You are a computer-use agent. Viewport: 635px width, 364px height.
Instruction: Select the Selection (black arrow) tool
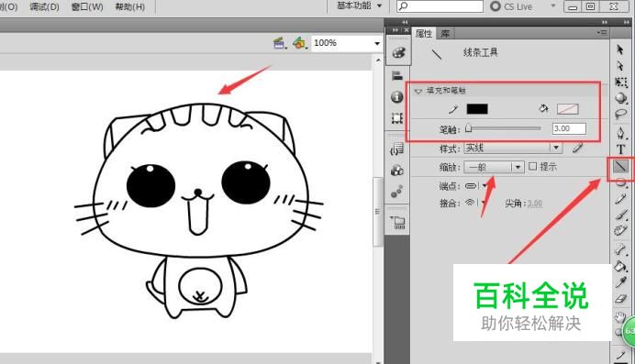click(x=620, y=50)
